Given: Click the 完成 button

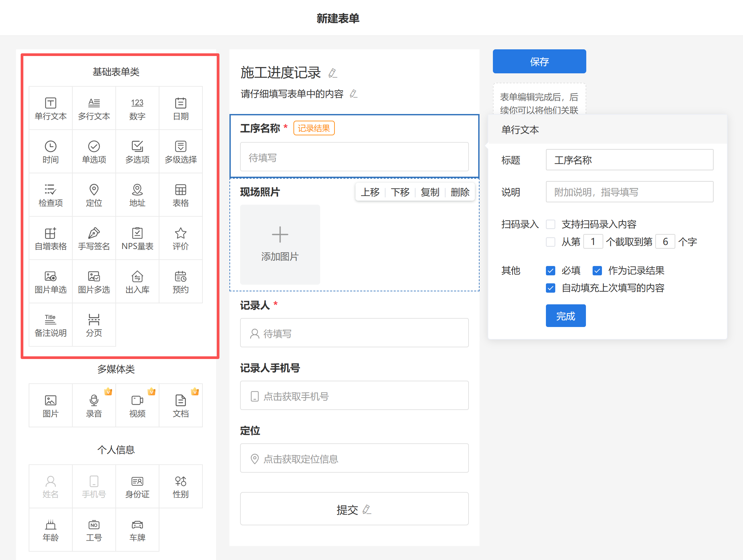Looking at the screenshot, I should 565,316.
